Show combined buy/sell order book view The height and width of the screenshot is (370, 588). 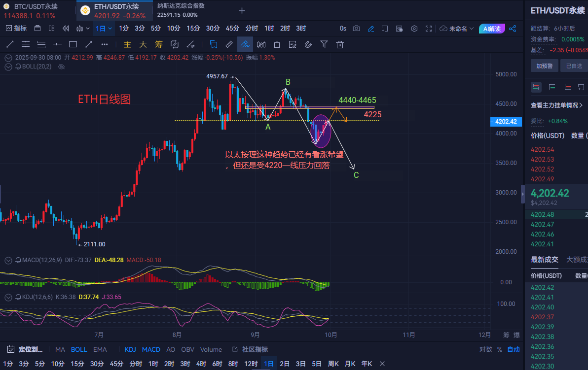pos(536,87)
